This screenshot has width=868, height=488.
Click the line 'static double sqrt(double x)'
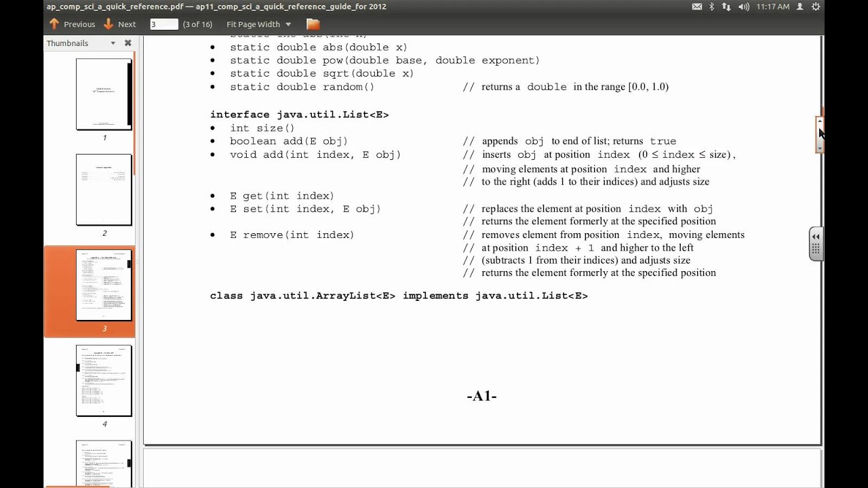point(321,73)
